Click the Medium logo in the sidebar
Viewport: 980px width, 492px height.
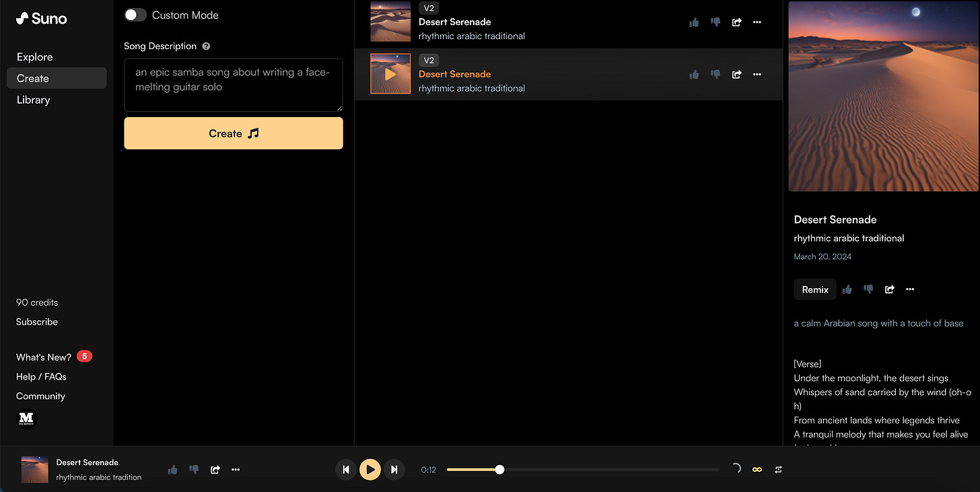pyautogui.click(x=26, y=419)
